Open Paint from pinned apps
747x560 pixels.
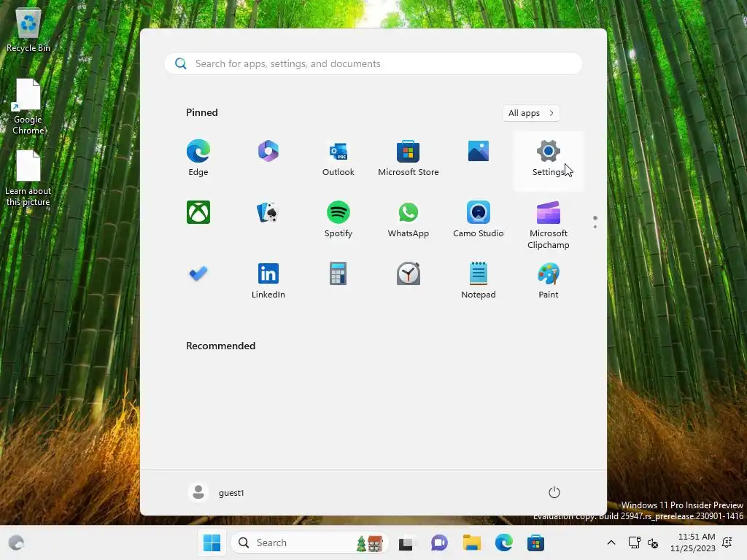[x=549, y=280]
